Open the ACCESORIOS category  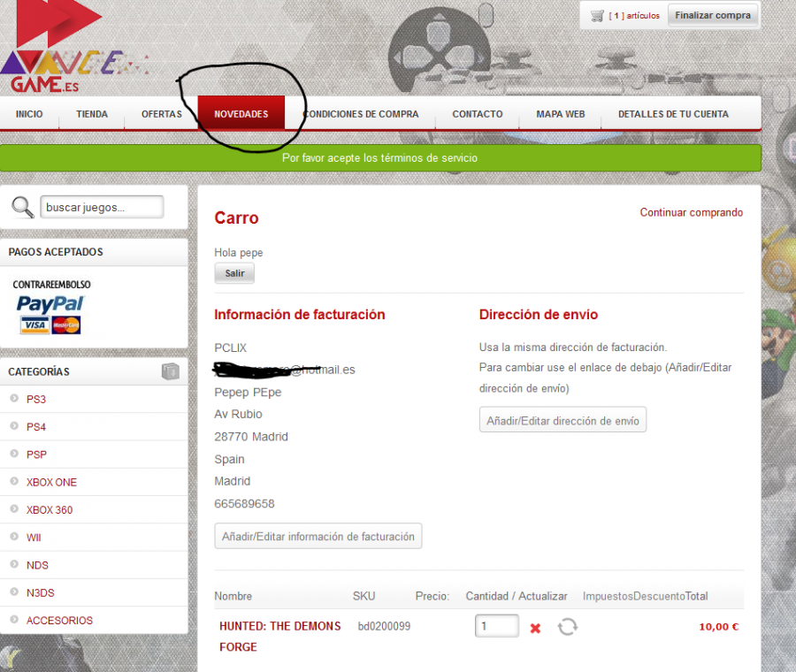[60, 620]
